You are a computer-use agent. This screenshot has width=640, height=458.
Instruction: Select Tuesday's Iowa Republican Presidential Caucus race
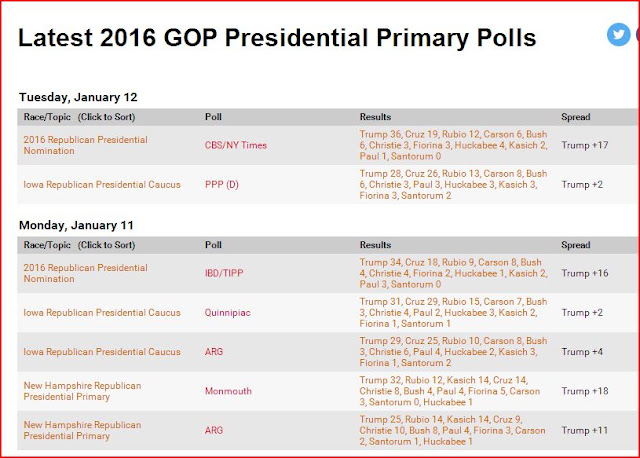102,185
